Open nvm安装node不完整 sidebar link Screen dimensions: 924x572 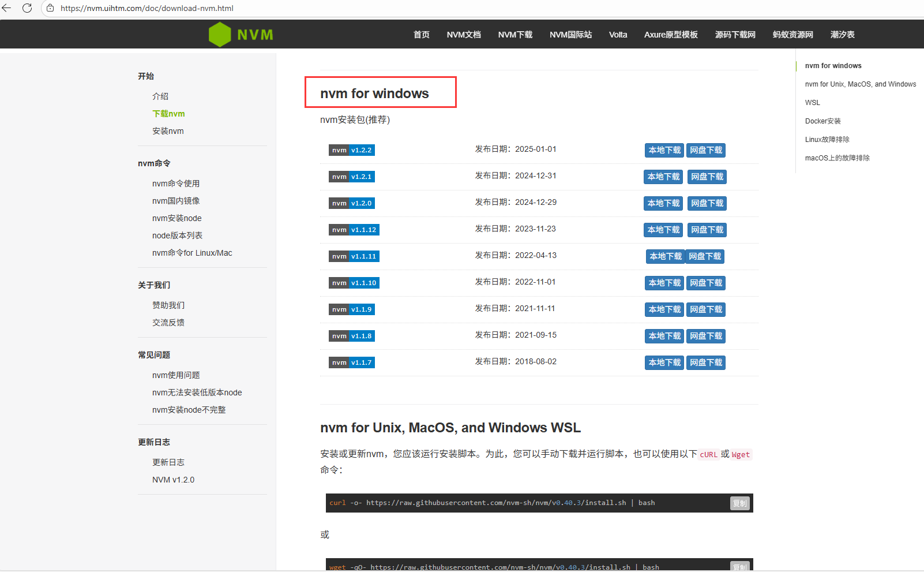tap(189, 410)
